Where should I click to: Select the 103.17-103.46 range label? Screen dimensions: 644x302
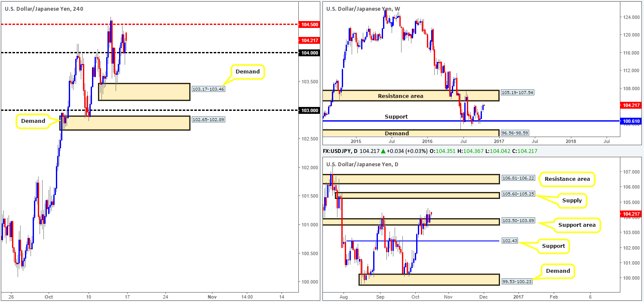209,89
